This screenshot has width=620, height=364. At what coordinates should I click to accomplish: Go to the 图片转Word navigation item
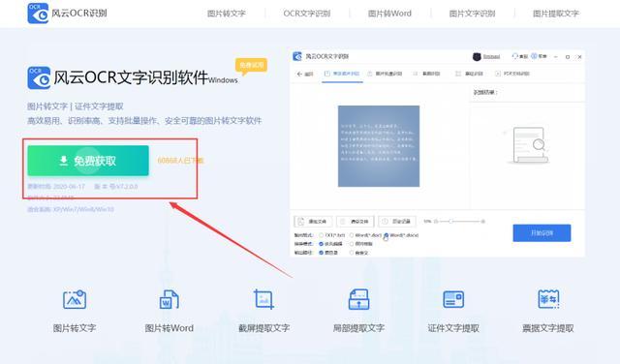pyautogui.click(x=389, y=14)
